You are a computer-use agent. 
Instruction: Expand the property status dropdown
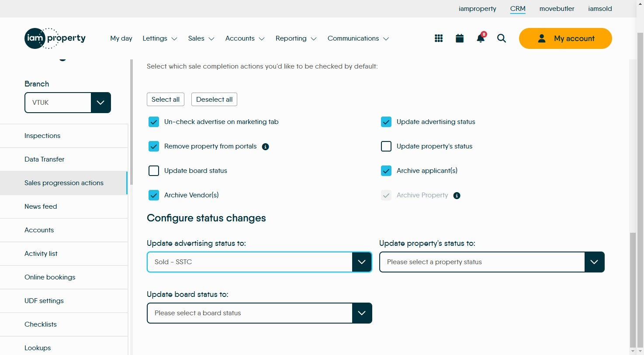(x=492, y=262)
